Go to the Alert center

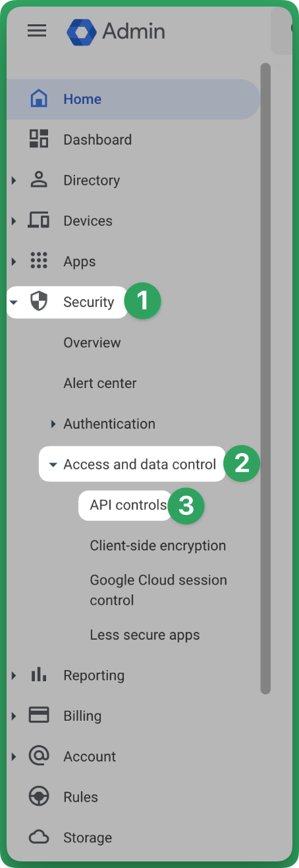[100, 383]
